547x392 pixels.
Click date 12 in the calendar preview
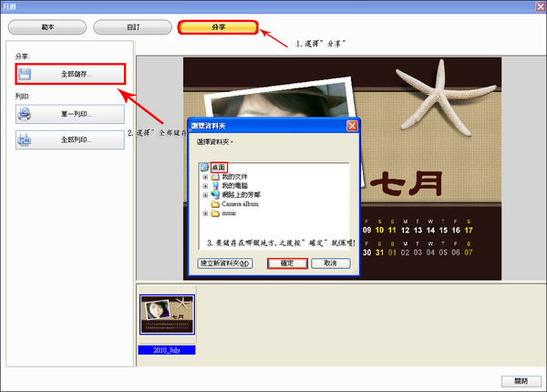pos(405,230)
